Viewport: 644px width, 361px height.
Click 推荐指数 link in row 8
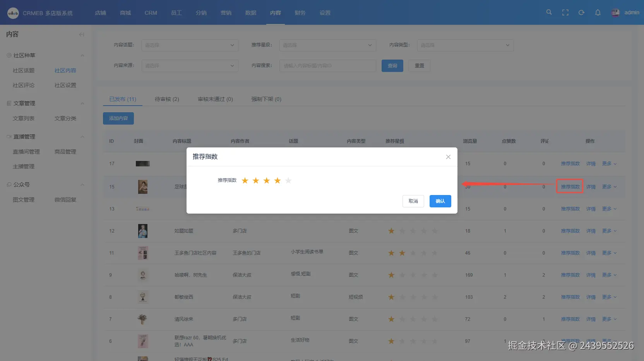[x=570, y=297]
